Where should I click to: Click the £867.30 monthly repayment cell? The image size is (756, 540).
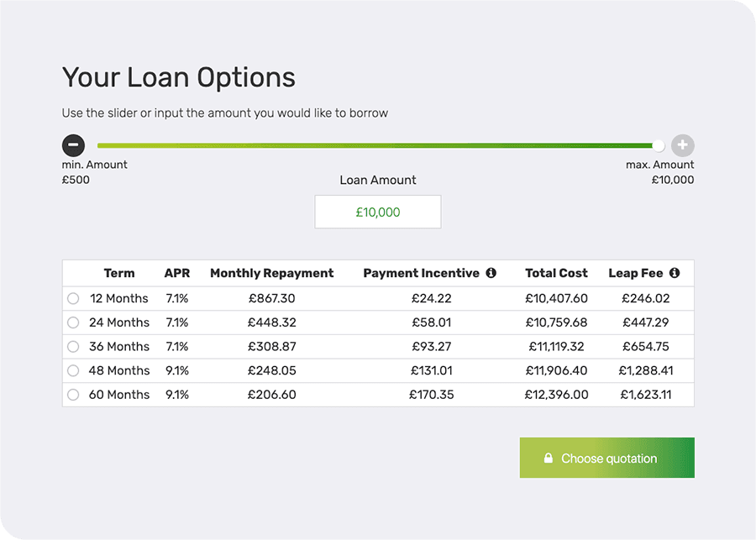pyautogui.click(x=271, y=298)
